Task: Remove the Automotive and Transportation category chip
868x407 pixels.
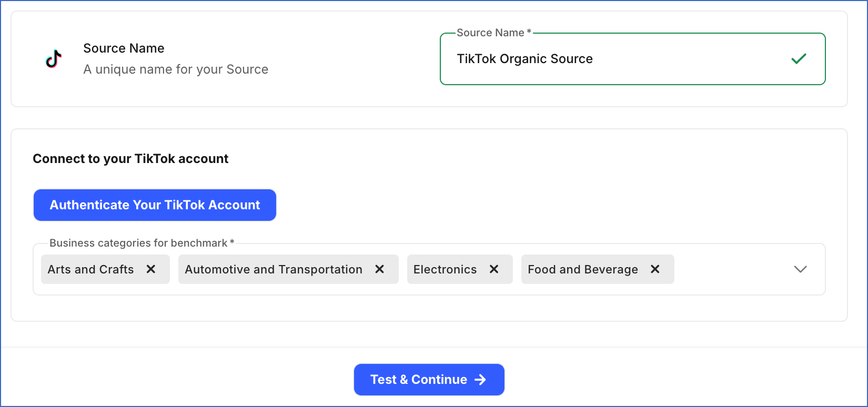Action: (380, 269)
